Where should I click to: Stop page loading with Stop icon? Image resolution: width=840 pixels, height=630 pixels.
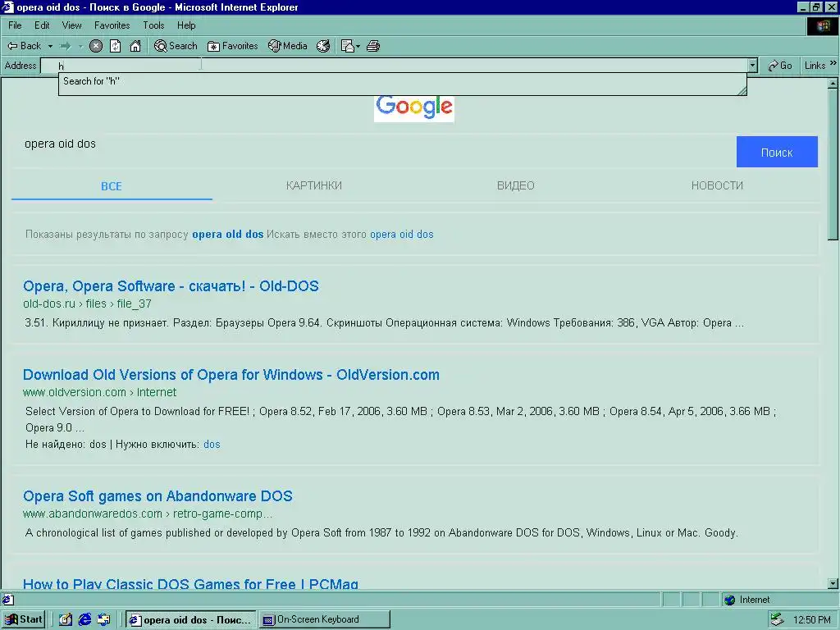click(x=96, y=46)
